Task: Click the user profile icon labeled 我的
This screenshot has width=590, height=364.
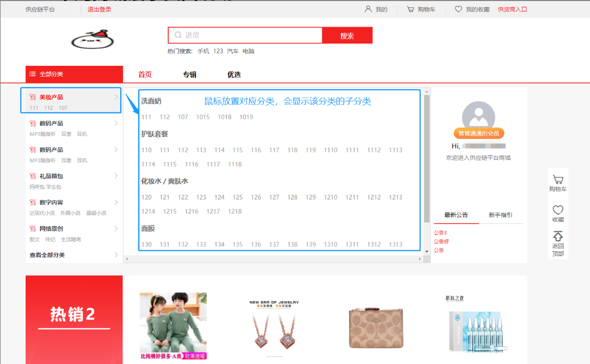Action: pyautogui.click(x=368, y=9)
